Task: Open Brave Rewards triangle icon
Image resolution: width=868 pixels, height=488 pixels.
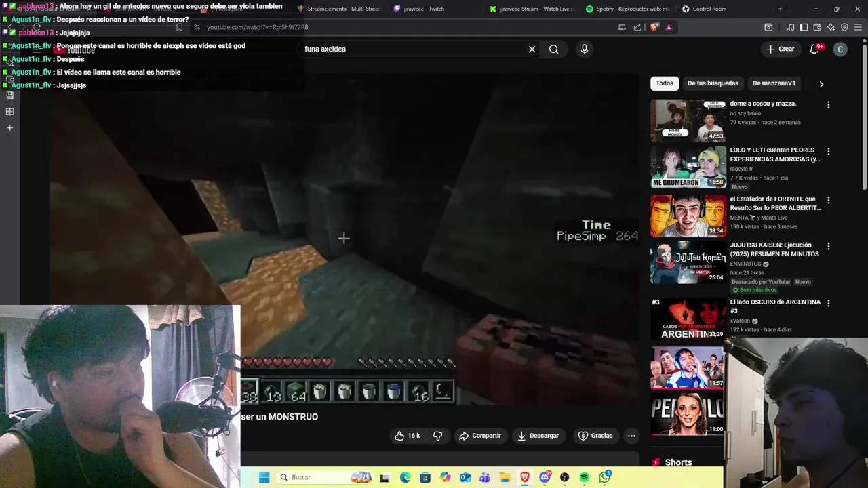Action: point(669,27)
